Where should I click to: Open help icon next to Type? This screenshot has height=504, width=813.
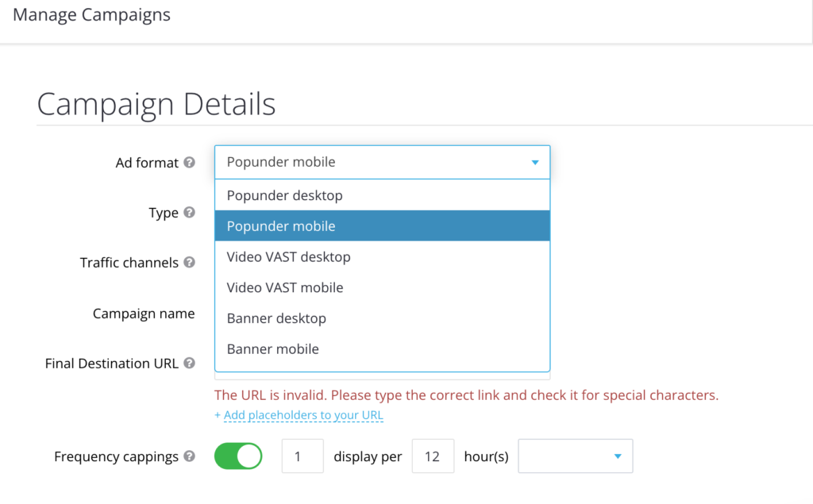(x=189, y=212)
